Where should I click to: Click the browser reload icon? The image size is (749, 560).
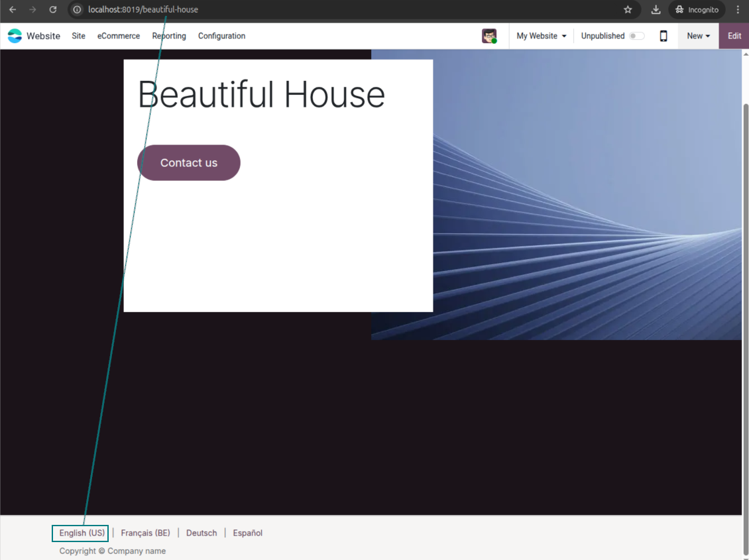[x=53, y=10]
